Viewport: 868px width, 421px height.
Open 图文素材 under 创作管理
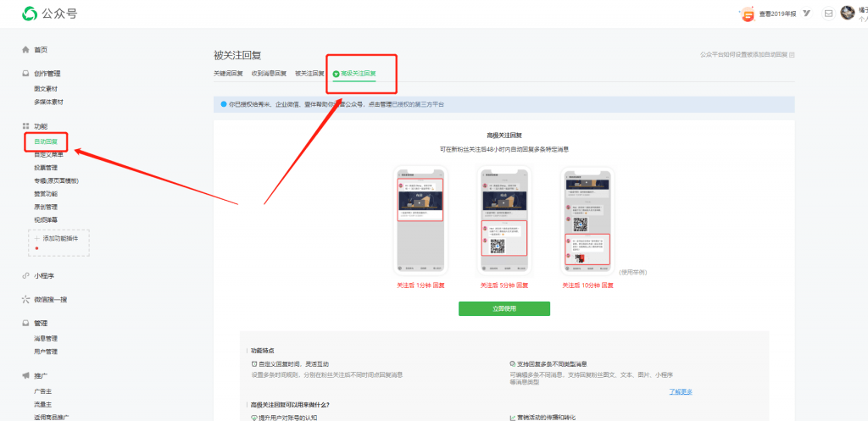click(46, 88)
